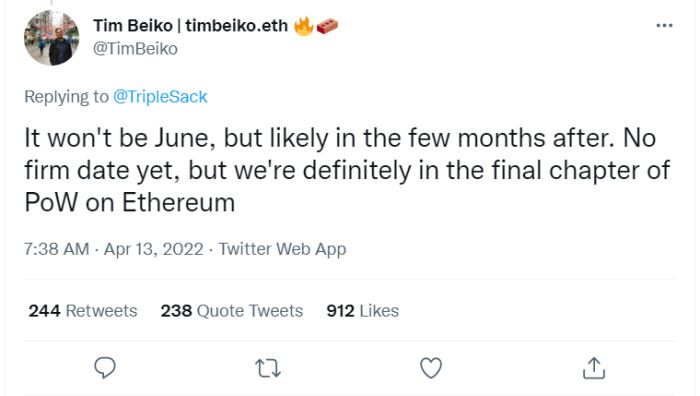Retweet using the arrows icon
The width and height of the screenshot is (700, 396).
tap(268, 369)
